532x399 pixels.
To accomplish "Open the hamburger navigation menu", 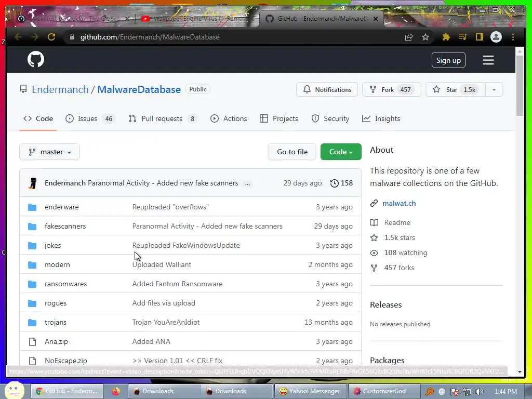I will [x=488, y=60].
